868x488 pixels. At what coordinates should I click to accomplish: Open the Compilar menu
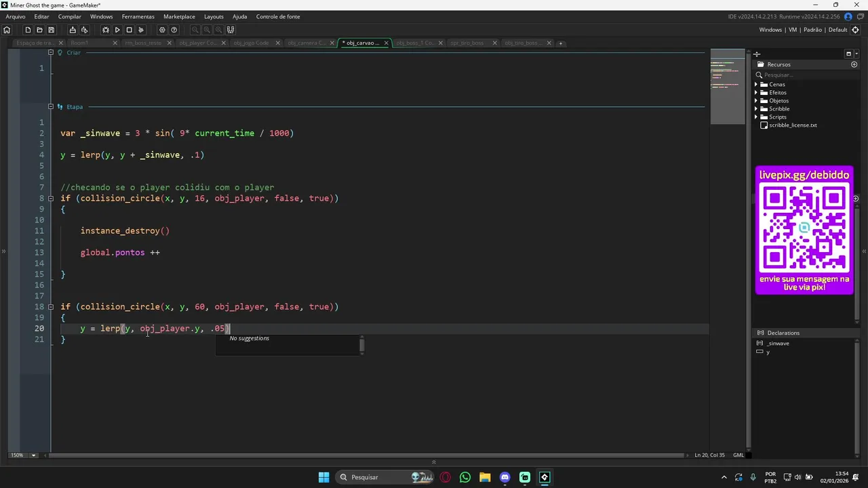pyautogui.click(x=70, y=16)
